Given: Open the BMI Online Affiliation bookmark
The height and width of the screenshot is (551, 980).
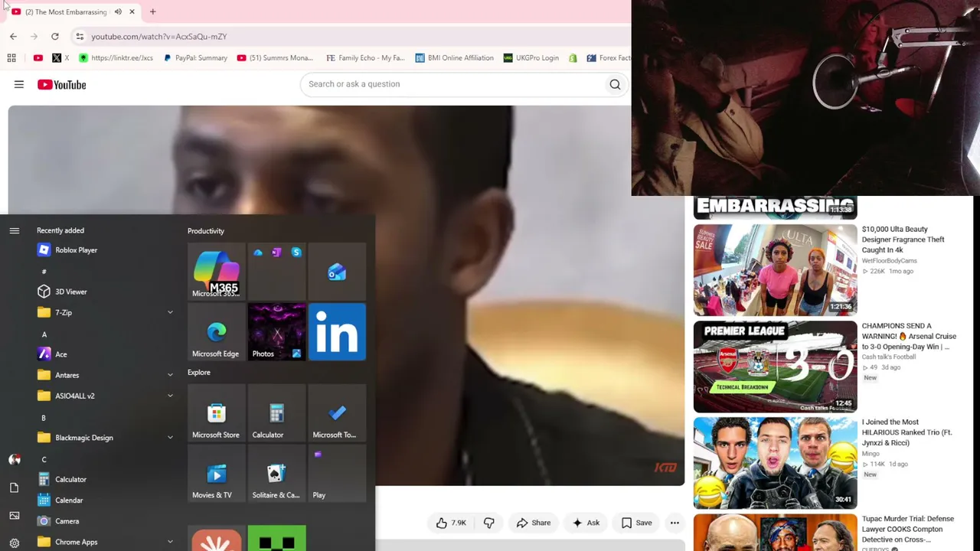Looking at the screenshot, I should point(455,58).
